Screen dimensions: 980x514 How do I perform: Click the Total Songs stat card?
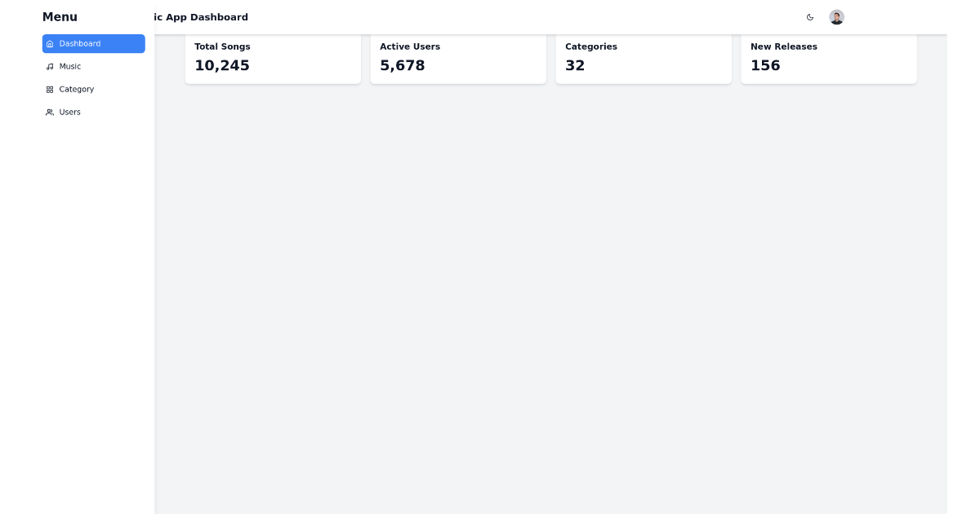(x=273, y=57)
